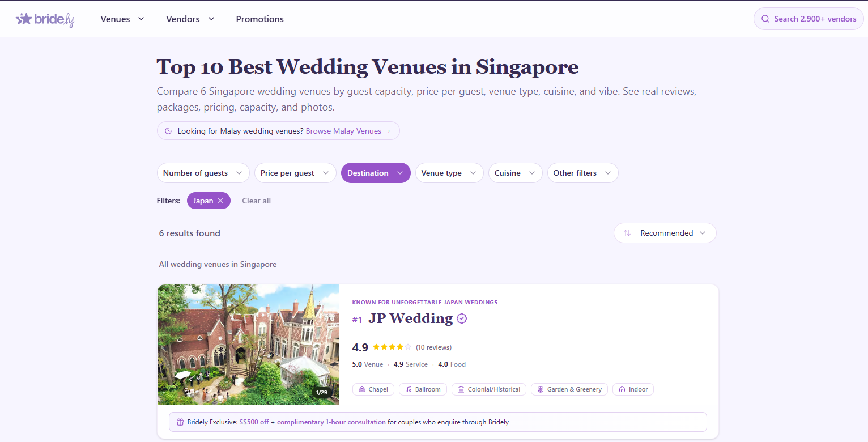Open the JP Wedding venue photo
The image size is (868, 442).
(x=248, y=345)
